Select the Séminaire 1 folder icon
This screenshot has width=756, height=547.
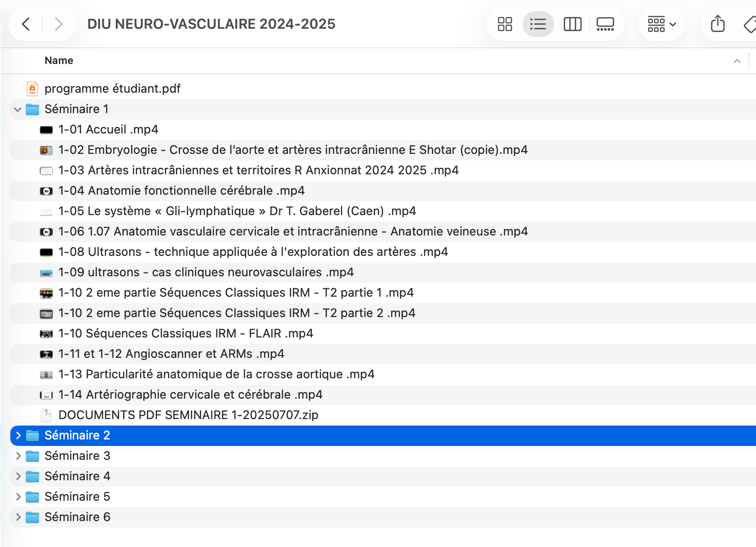(x=32, y=109)
